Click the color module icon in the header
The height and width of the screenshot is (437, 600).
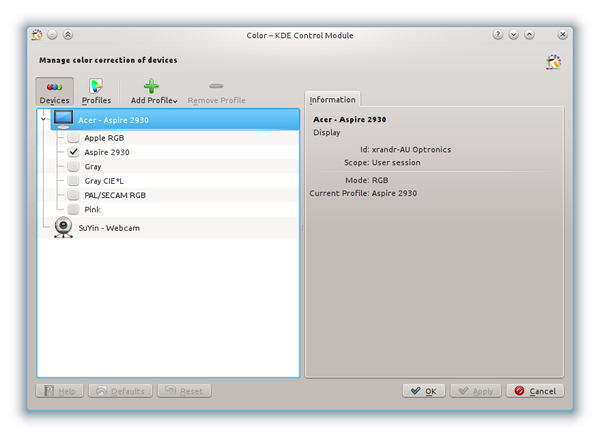(x=553, y=62)
